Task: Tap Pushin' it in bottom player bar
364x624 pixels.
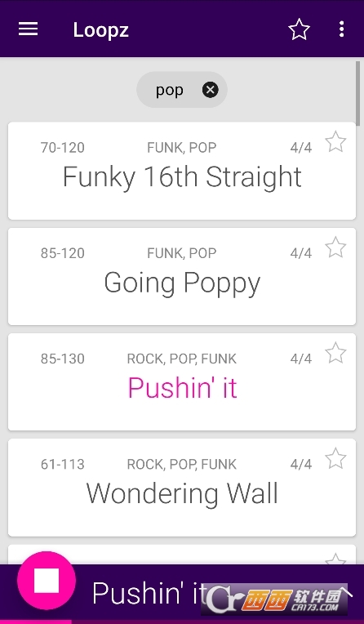Action: click(x=149, y=593)
